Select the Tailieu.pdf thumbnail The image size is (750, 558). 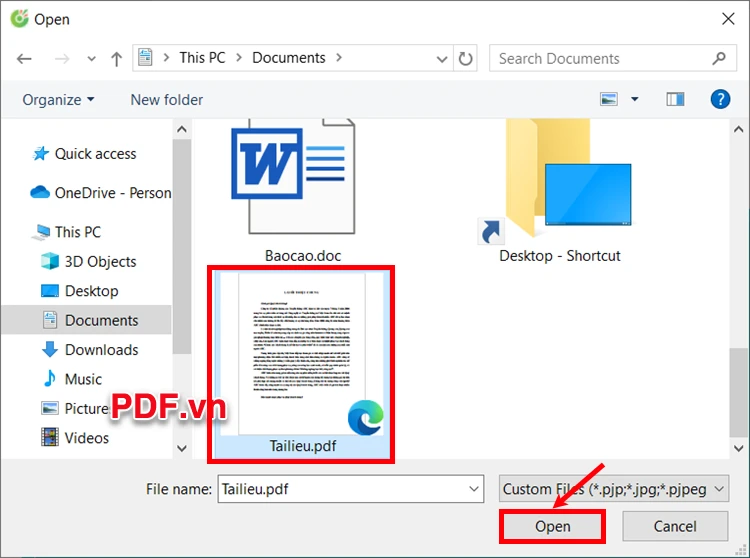click(302, 353)
